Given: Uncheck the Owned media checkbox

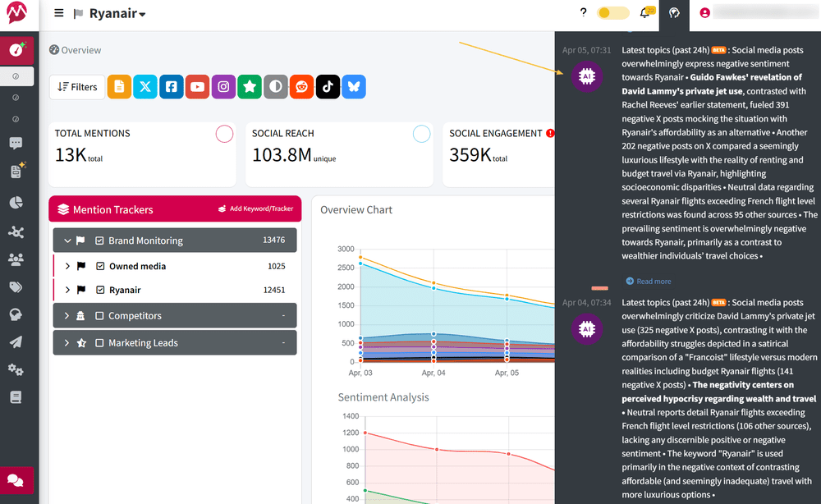Looking at the screenshot, I should (100, 267).
